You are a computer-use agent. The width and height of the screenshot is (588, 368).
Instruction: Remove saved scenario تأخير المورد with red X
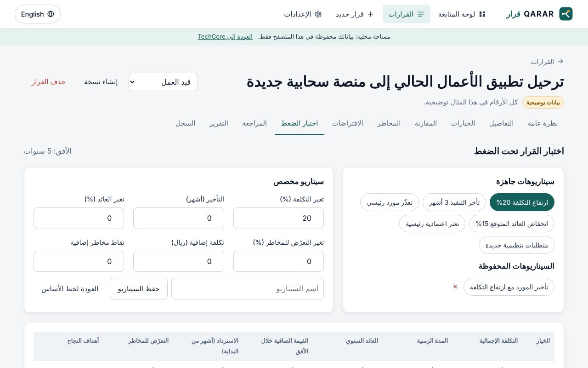coord(455,287)
